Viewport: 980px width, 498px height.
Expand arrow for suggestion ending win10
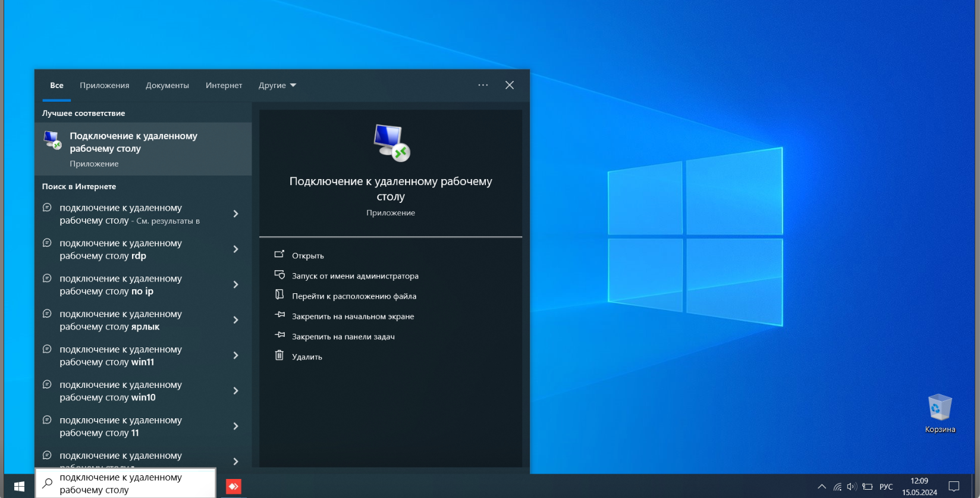(236, 391)
